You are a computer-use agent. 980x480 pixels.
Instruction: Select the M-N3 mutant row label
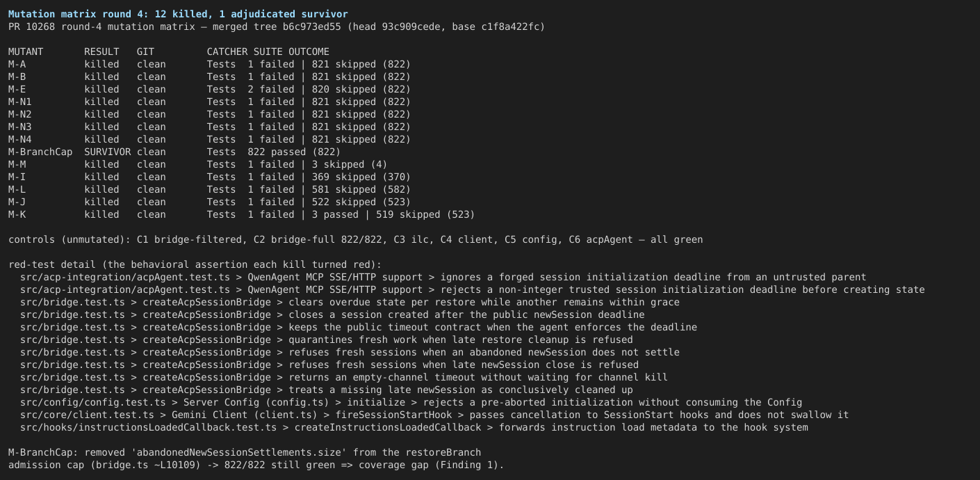20,127
